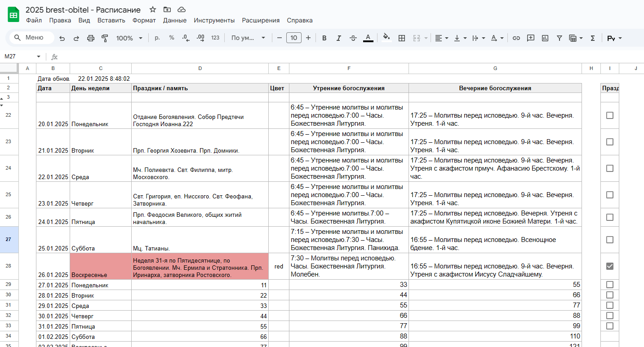
Task: Expand the Name box dropdown arrow
Action: coord(39,57)
